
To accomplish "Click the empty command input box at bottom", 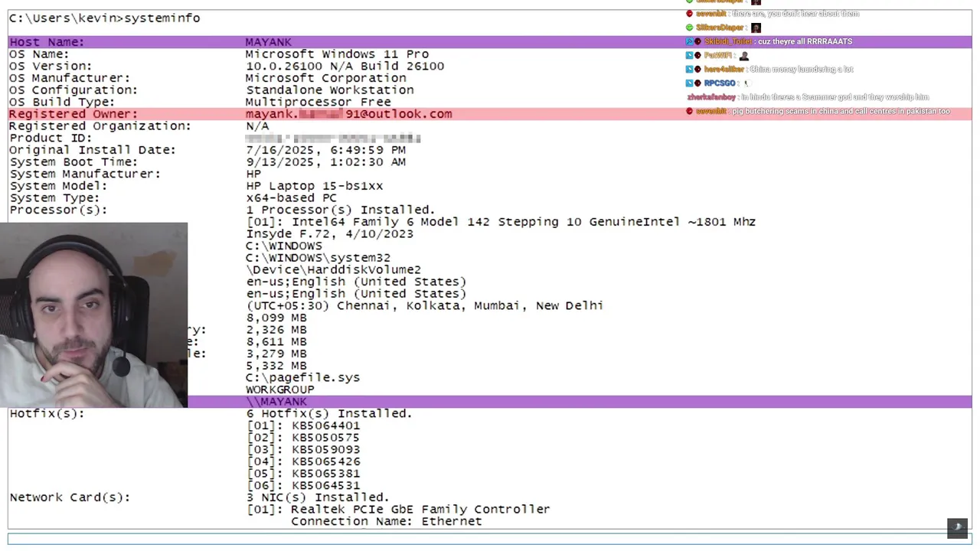I will (490, 540).
